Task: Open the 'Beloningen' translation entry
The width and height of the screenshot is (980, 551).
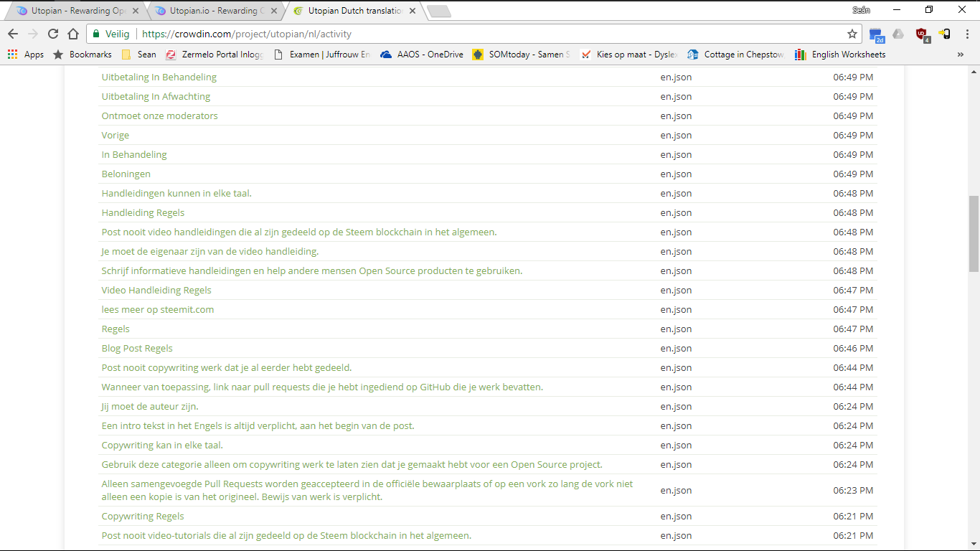Action: coord(126,174)
